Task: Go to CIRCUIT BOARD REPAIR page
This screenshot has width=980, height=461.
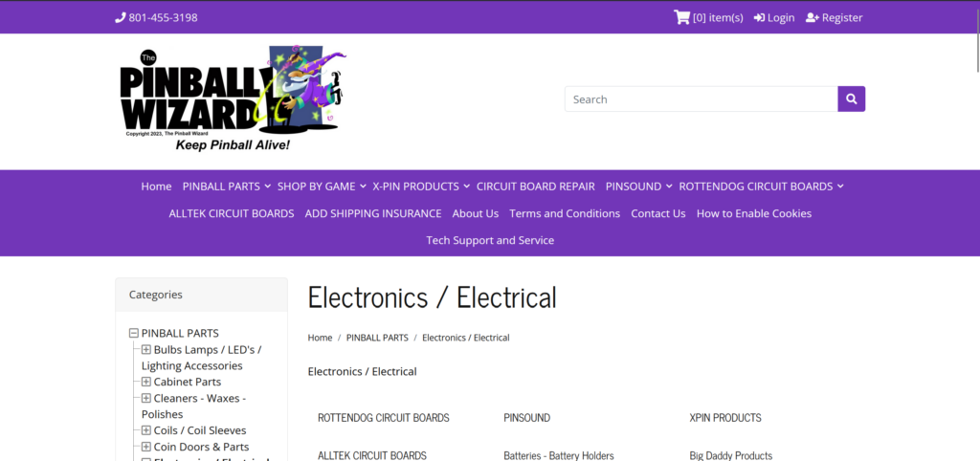Action: click(535, 187)
